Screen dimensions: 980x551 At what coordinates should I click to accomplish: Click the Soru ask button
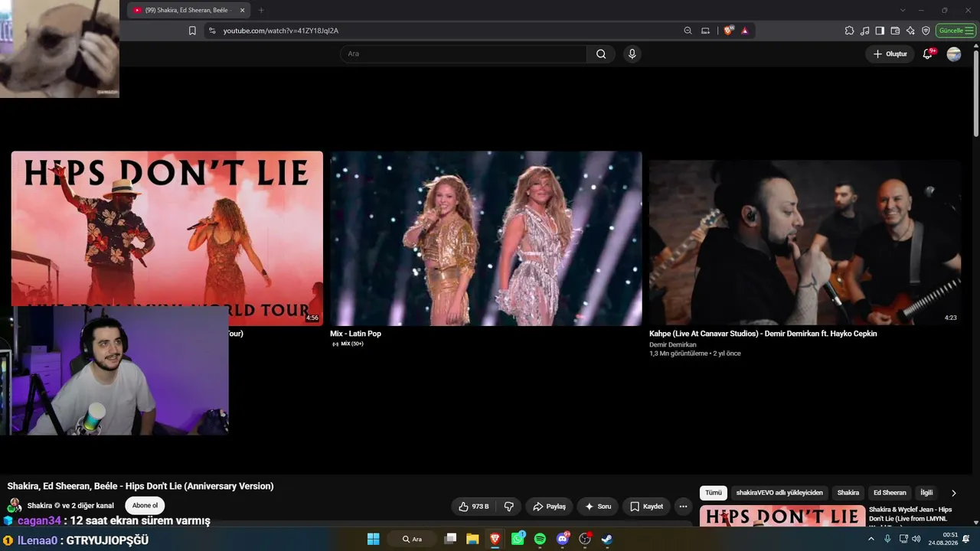pyautogui.click(x=598, y=507)
